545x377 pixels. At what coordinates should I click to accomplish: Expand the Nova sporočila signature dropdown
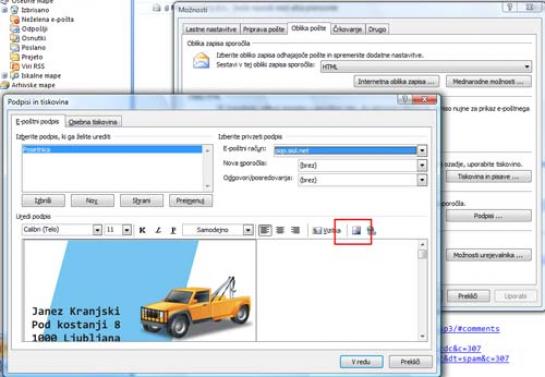click(x=422, y=165)
